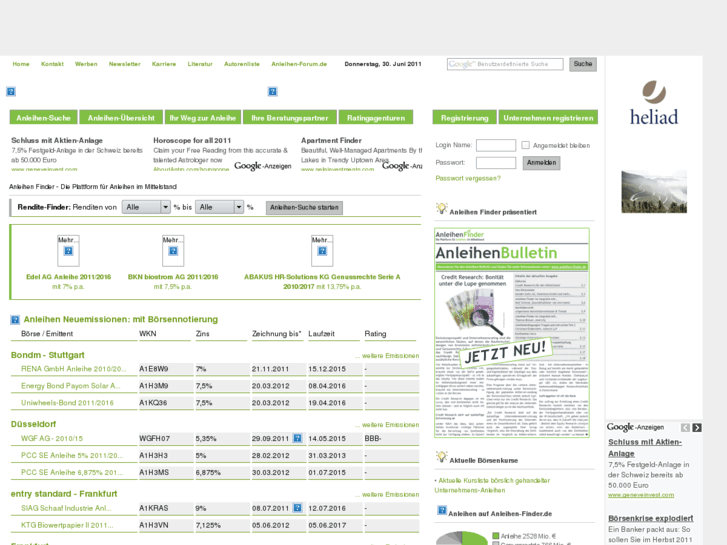Focus the Passwort field
Screen dimensions: 727x545
pos(496,163)
